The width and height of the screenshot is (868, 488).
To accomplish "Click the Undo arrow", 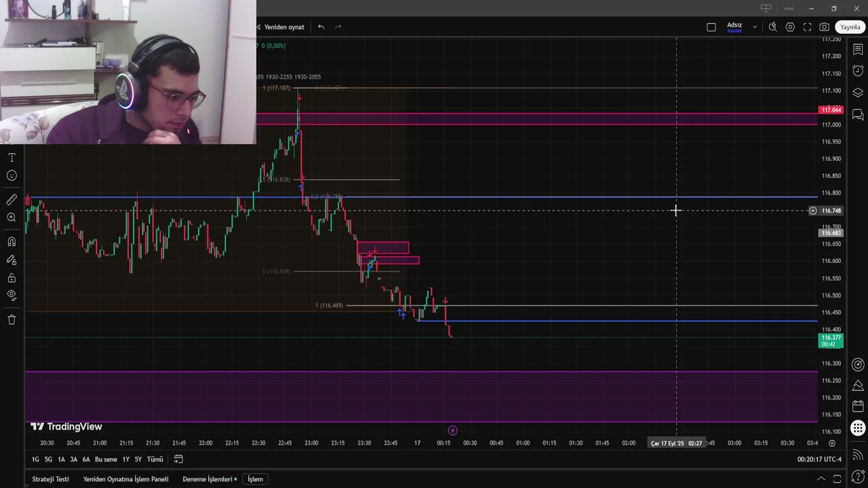I will pyautogui.click(x=321, y=27).
